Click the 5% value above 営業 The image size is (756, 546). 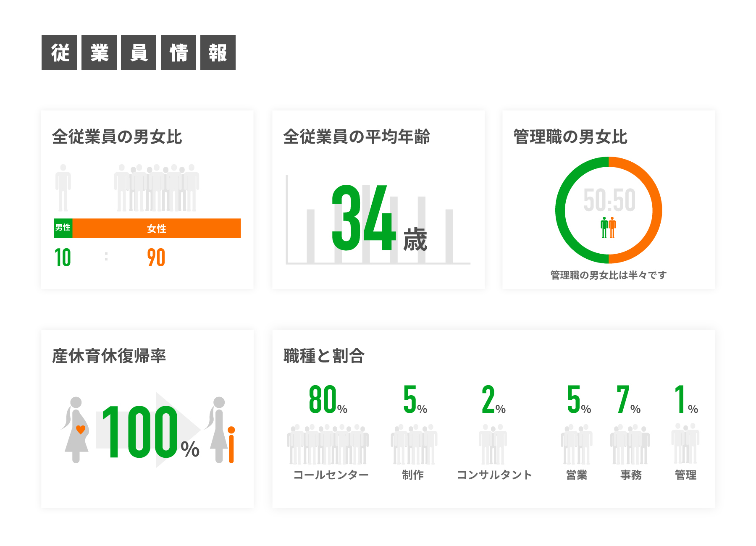579,399
